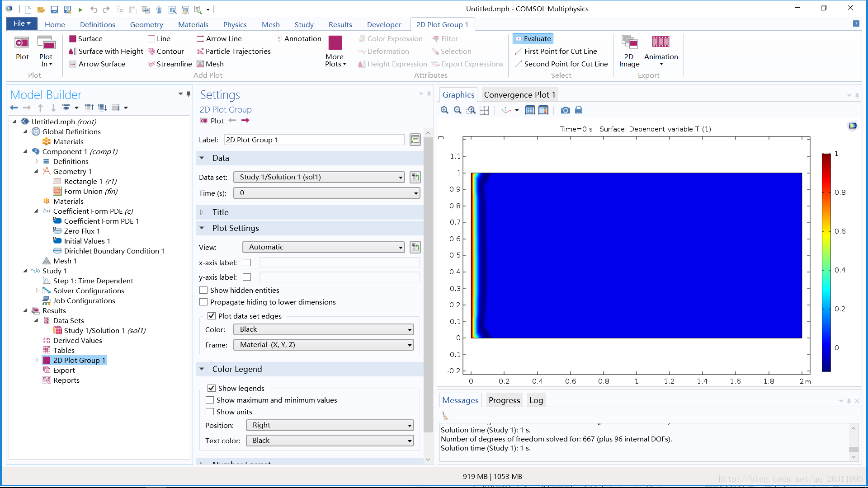Screen dimensions: 868x488
Task: Uncheck Show legends
Action: 212,388
